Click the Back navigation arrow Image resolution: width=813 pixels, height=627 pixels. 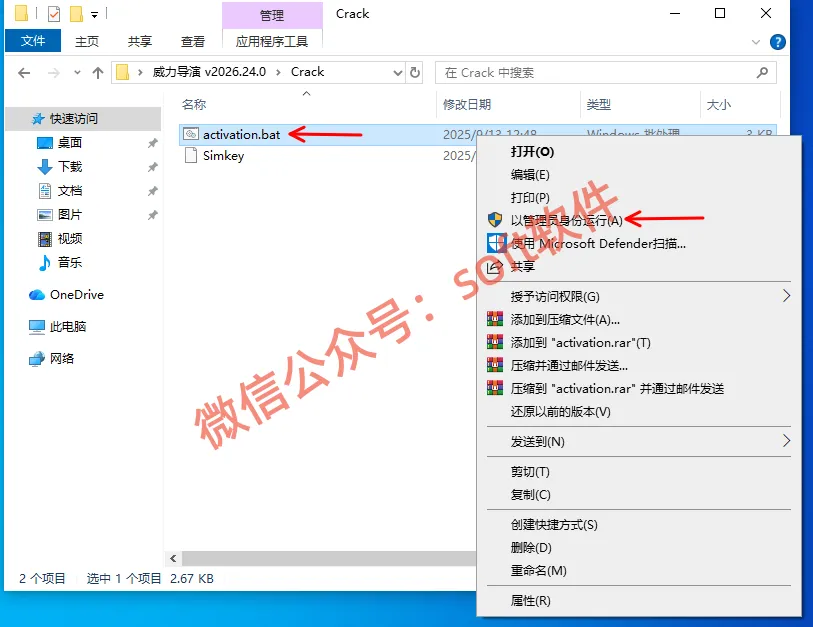24,73
